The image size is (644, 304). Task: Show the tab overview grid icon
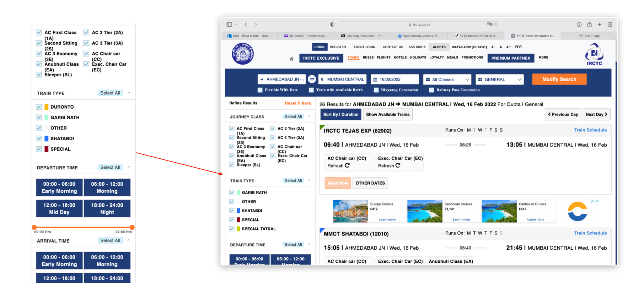(x=610, y=25)
